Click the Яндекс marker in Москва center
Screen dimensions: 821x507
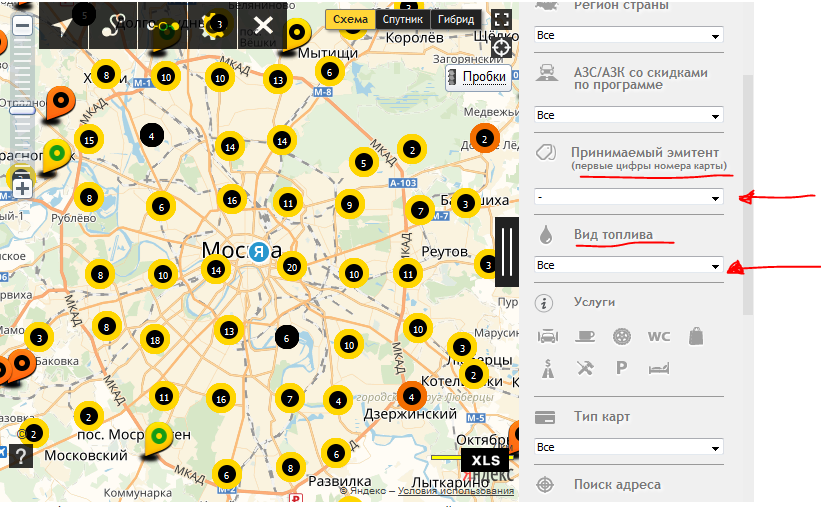coord(259,252)
